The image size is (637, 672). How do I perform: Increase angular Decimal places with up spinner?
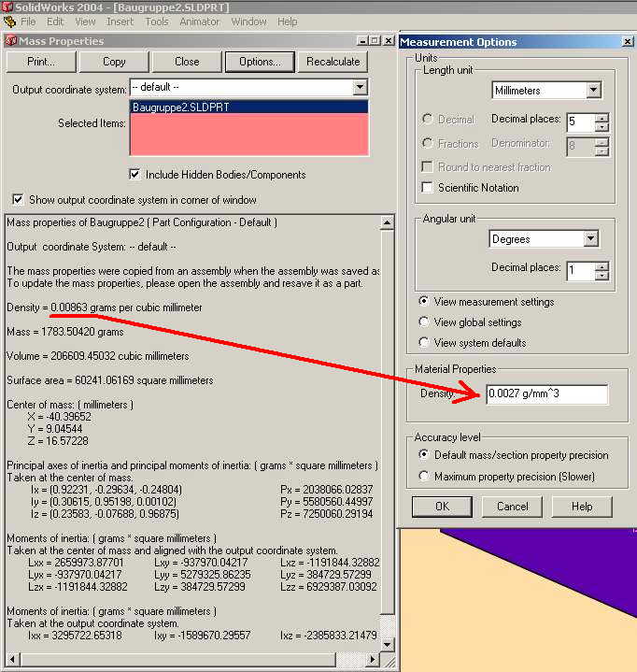click(602, 266)
